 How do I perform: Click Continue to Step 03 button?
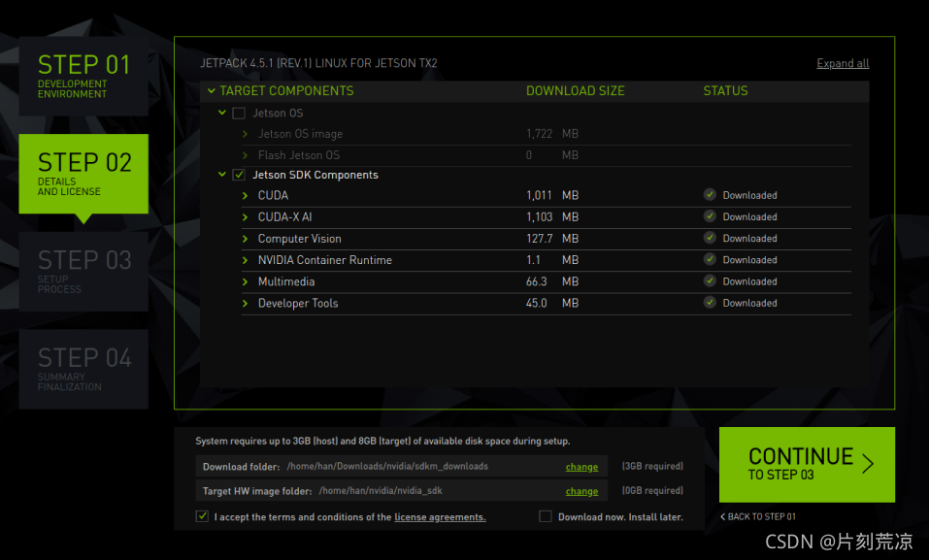pyautogui.click(x=807, y=465)
